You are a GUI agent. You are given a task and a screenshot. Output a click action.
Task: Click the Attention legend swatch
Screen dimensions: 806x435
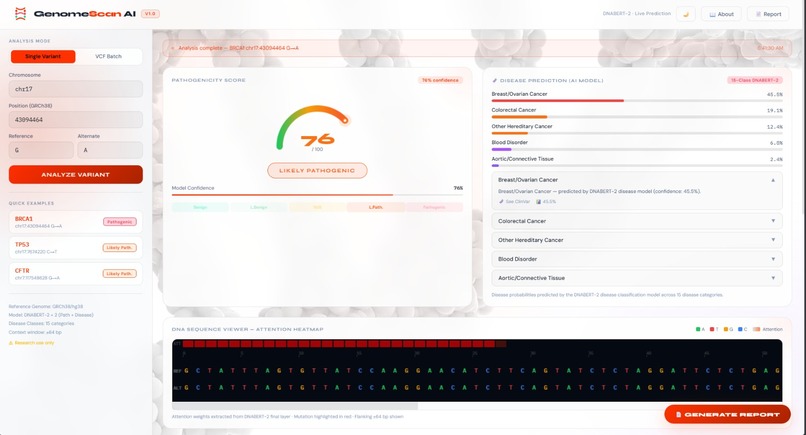(x=756, y=329)
